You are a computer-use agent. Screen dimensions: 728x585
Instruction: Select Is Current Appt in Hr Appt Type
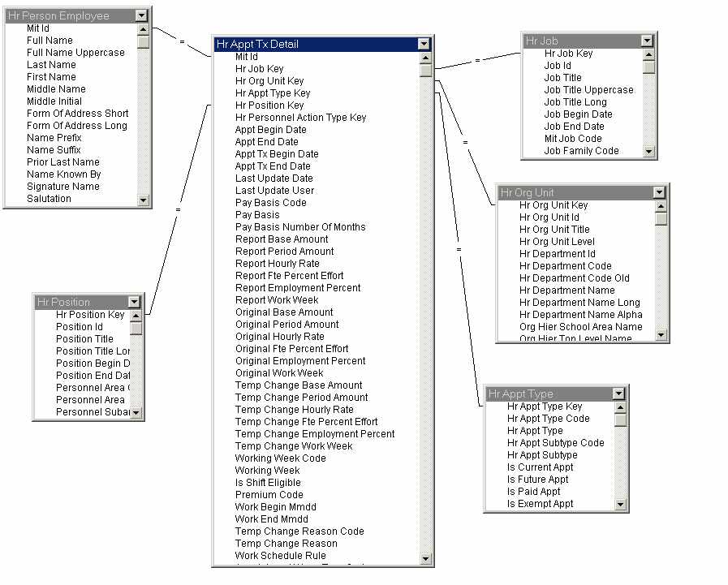point(540,467)
